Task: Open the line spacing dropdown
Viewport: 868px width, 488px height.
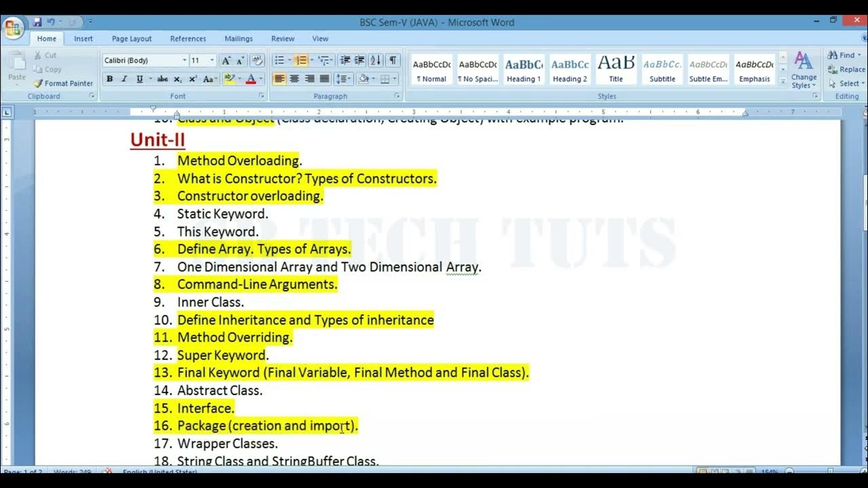Action: (x=343, y=79)
